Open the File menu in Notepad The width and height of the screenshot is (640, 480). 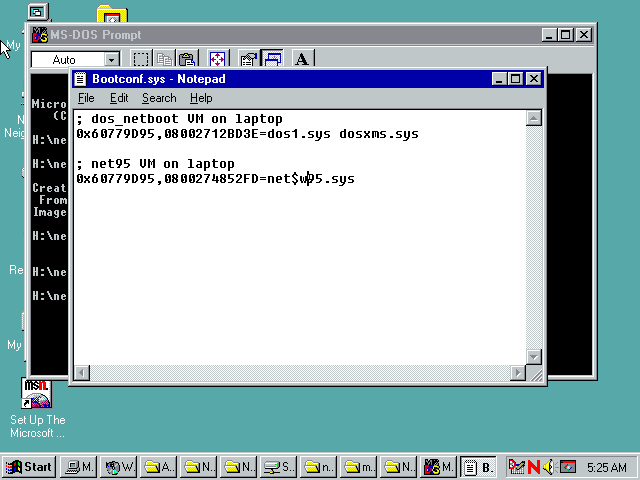[86, 98]
